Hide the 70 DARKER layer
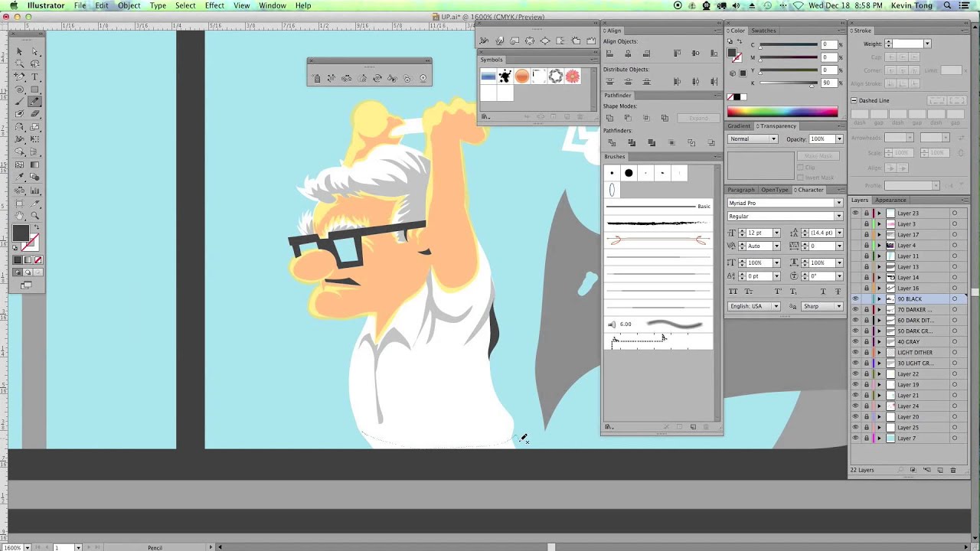980x551 pixels. point(855,310)
